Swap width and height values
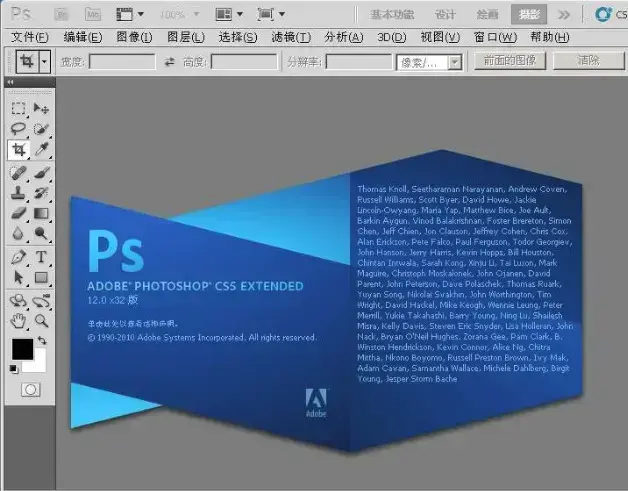The width and height of the screenshot is (628, 491). [170, 62]
